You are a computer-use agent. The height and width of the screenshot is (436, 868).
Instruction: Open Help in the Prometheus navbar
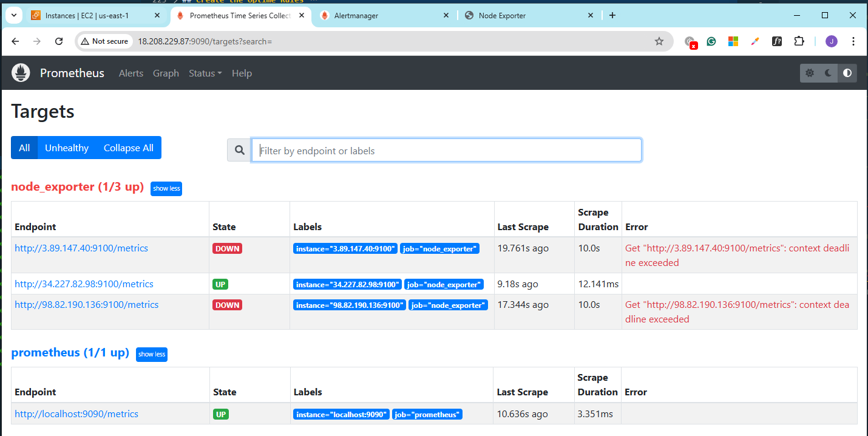pos(242,73)
